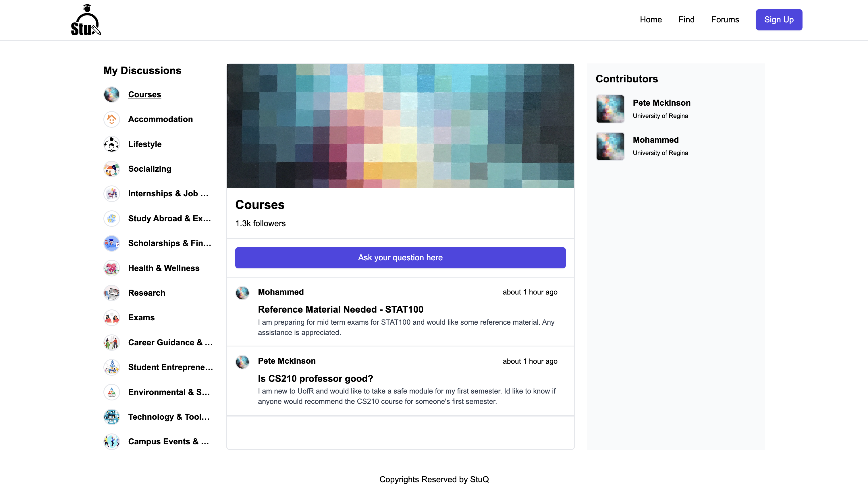The width and height of the screenshot is (868, 492).
Task: Click the StuQ logo icon
Action: [x=86, y=20]
